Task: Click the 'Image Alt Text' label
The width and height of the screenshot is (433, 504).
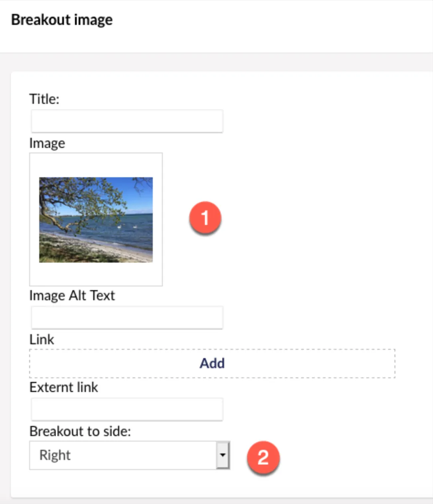Action: click(x=72, y=296)
